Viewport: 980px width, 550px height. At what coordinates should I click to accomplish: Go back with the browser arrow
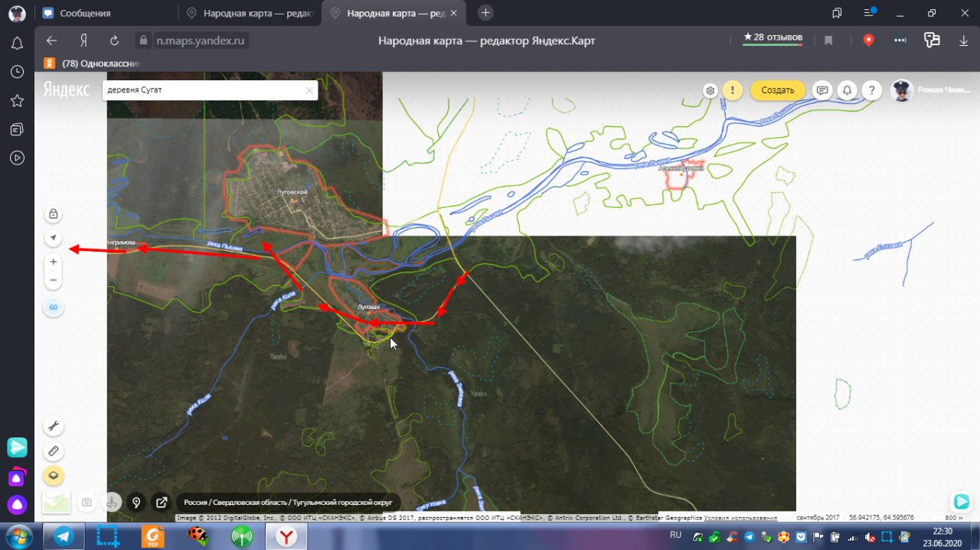[51, 41]
